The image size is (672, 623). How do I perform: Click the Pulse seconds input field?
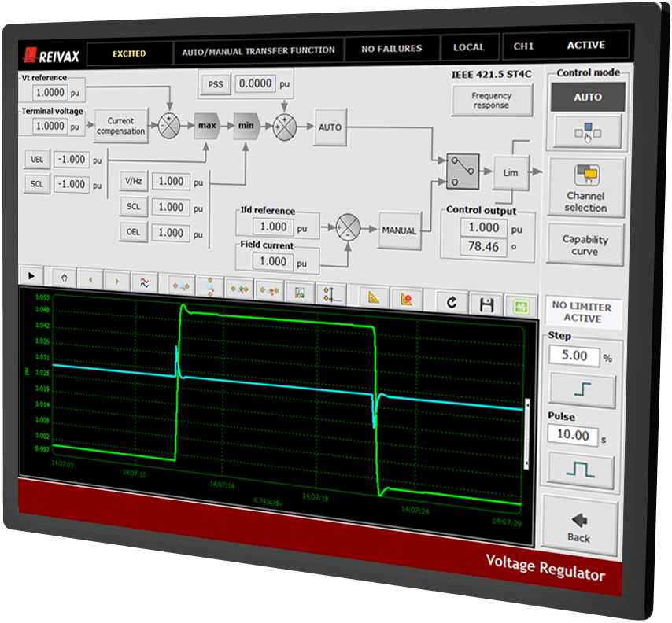coord(573,435)
